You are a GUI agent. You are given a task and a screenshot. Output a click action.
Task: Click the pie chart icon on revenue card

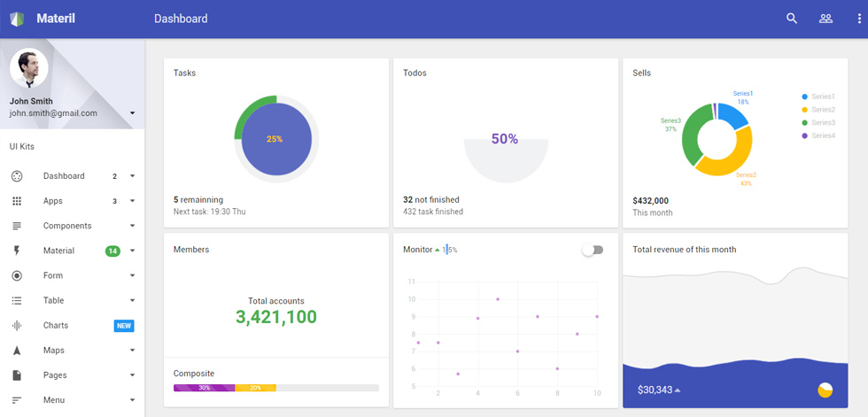[825, 390]
